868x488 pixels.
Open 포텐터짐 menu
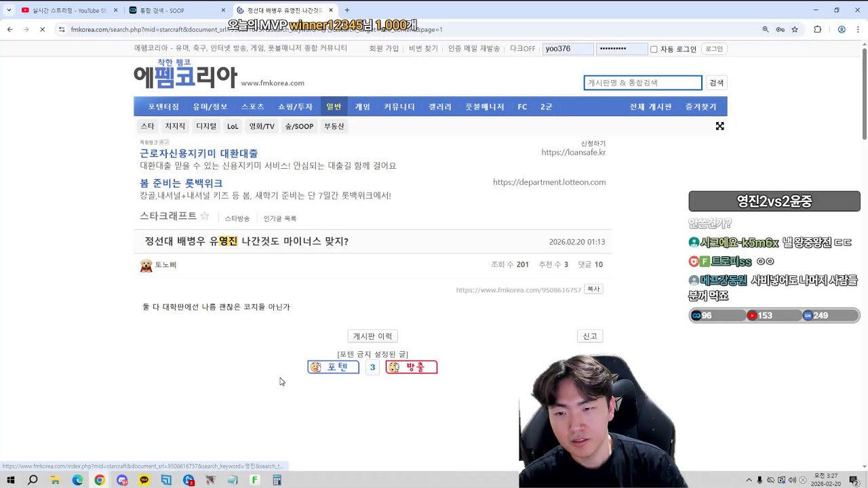click(x=163, y=106)
